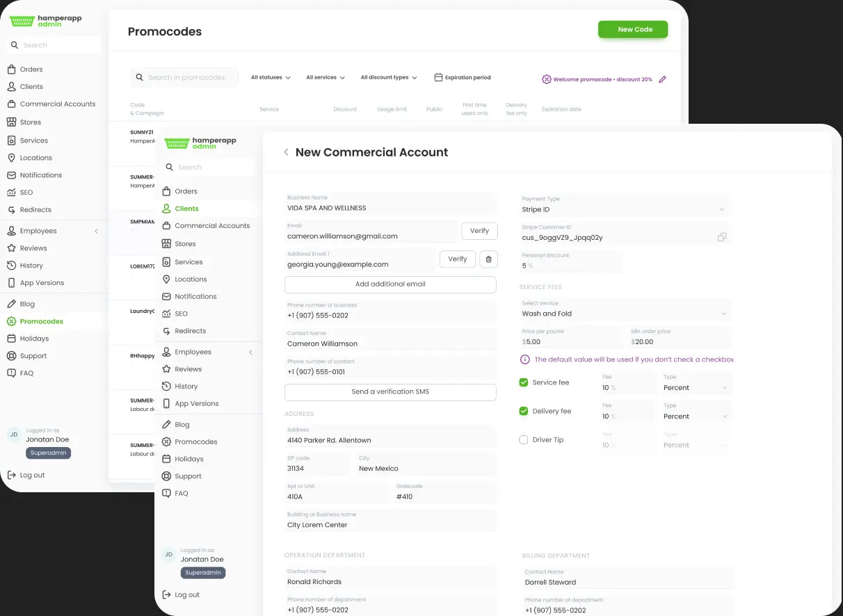Click Welcome promocode discount 20% text
Image resolution: width=843 pixels, height=616 pixels.
tap(602, 80)
